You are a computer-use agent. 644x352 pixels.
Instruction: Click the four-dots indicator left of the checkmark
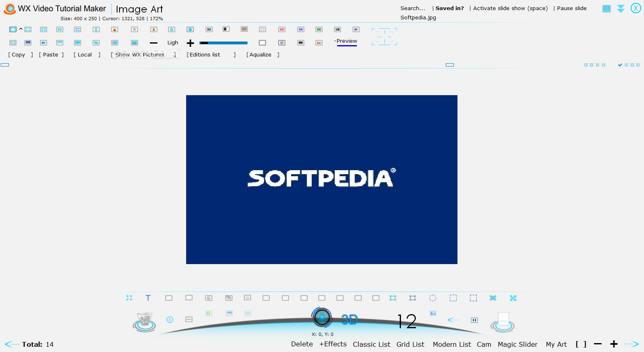coord(595,65)
